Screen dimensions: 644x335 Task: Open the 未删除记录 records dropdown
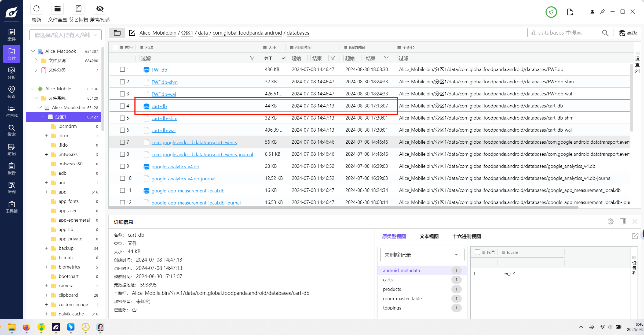[422, 255]
